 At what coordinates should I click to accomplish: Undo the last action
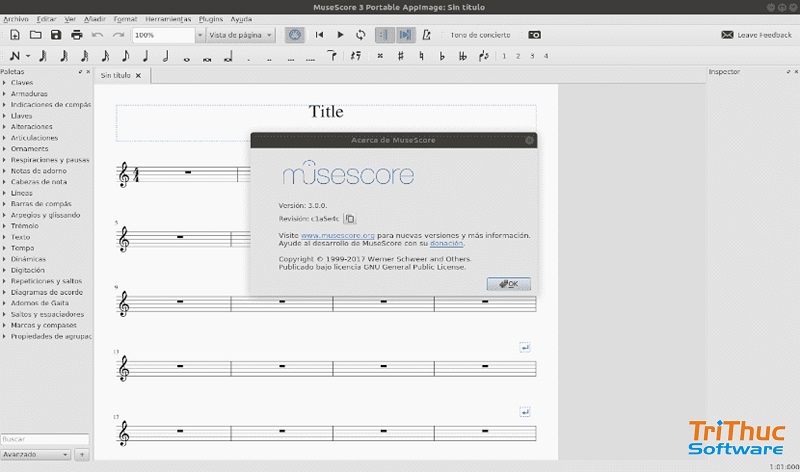point(97,35)
